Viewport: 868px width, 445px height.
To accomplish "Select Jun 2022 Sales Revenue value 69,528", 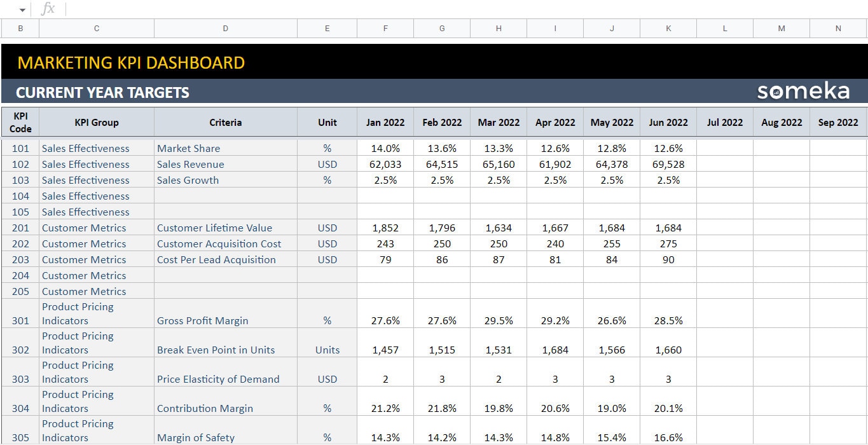I will coord(668,164).
